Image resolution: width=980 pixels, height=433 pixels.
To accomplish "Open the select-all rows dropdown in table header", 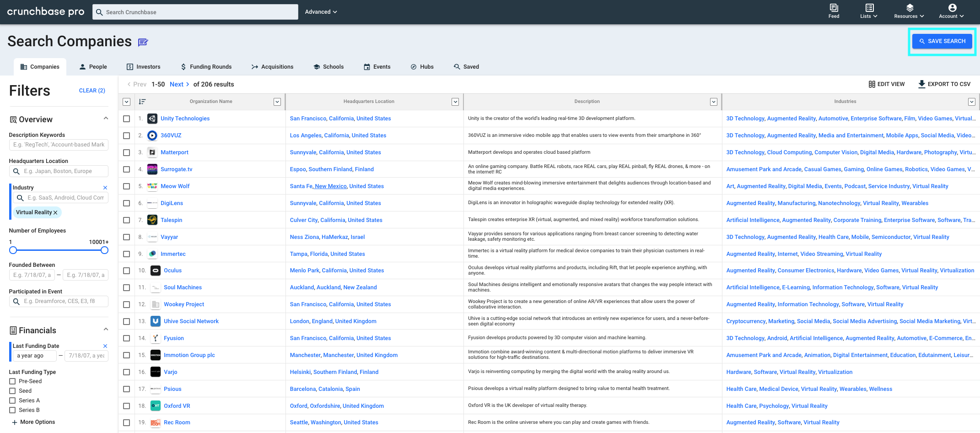I will pos(127,102).
